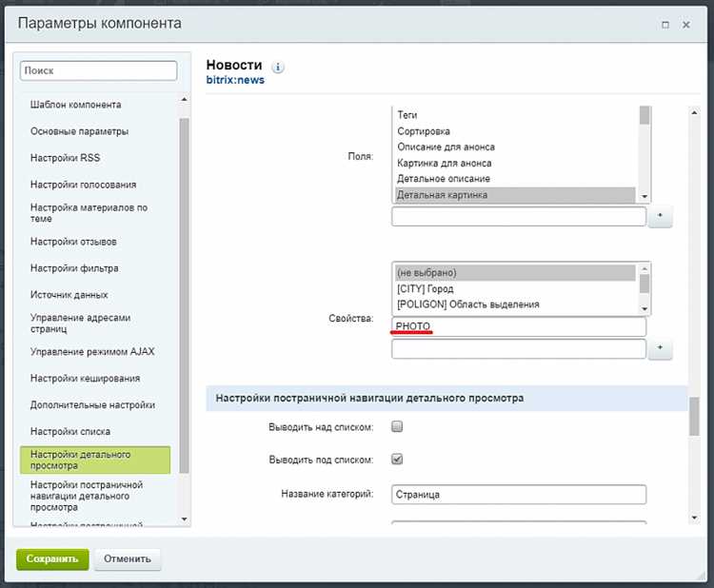Open the Настройки RSS section
714x588 pixels.
65,158
